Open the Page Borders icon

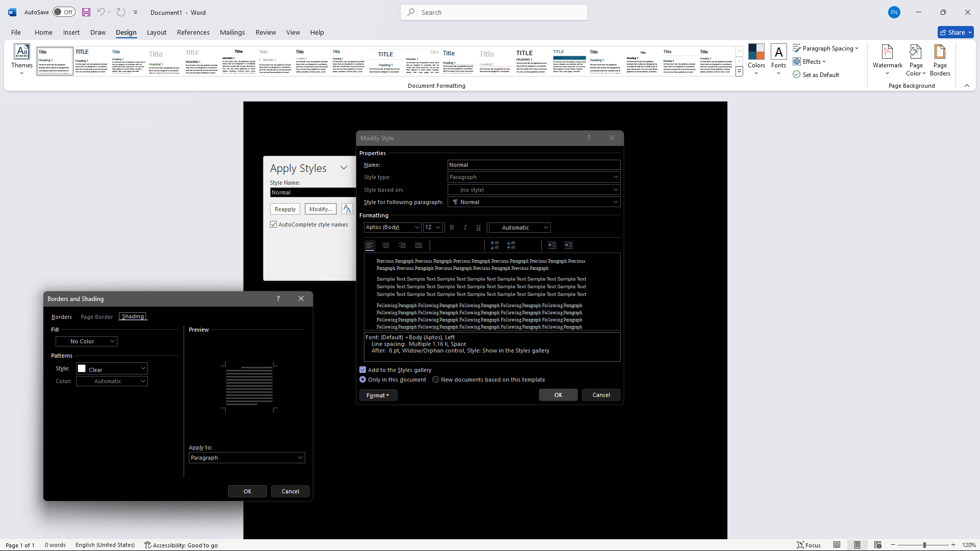940,60
